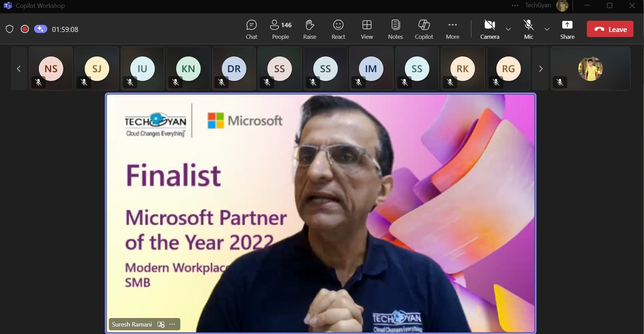Open the React emoji options
Screen dimensions: 644x334
tap(338, 29)
